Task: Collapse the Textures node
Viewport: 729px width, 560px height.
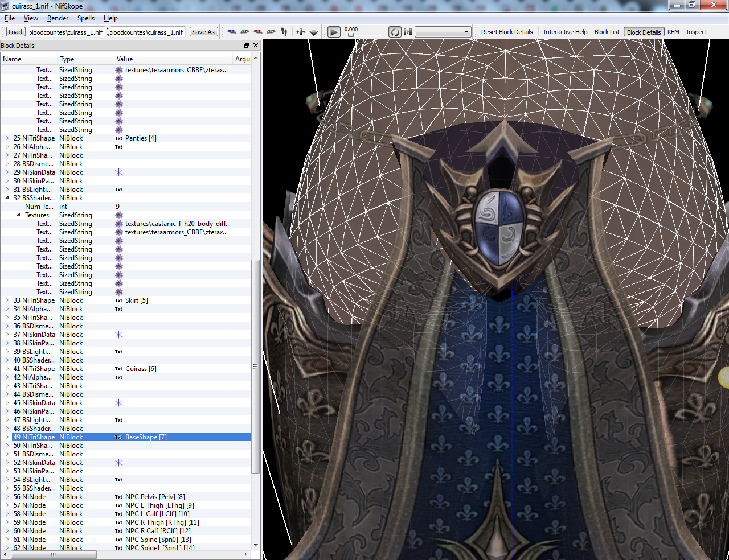Action: coord(18,215)
